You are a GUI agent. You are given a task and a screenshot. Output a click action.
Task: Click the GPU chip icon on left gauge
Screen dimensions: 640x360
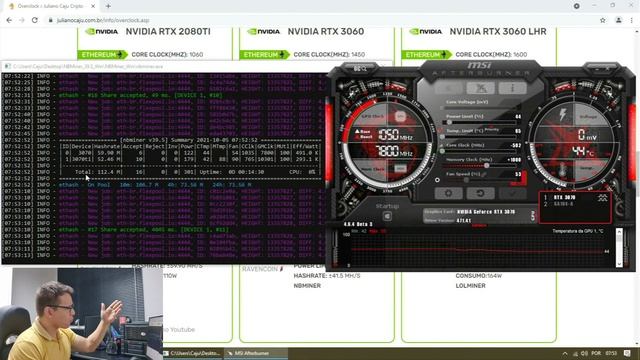pos(400,117)
